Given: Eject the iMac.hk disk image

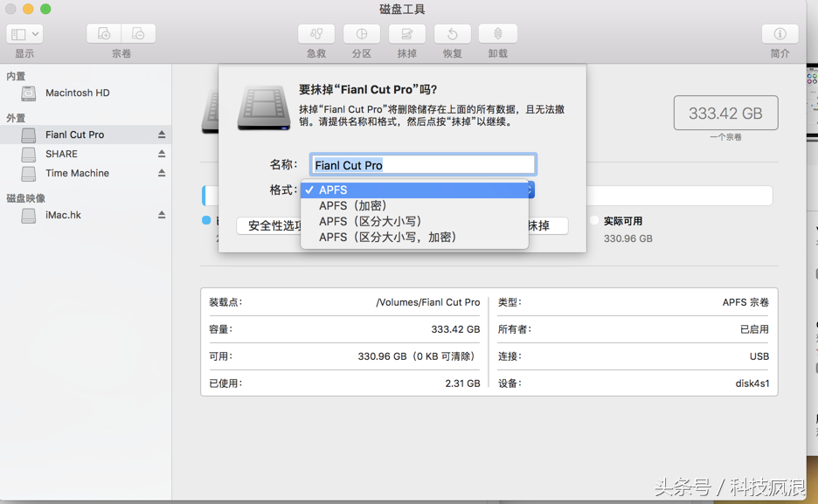Looking at the screenshot, I should point(162,215).
